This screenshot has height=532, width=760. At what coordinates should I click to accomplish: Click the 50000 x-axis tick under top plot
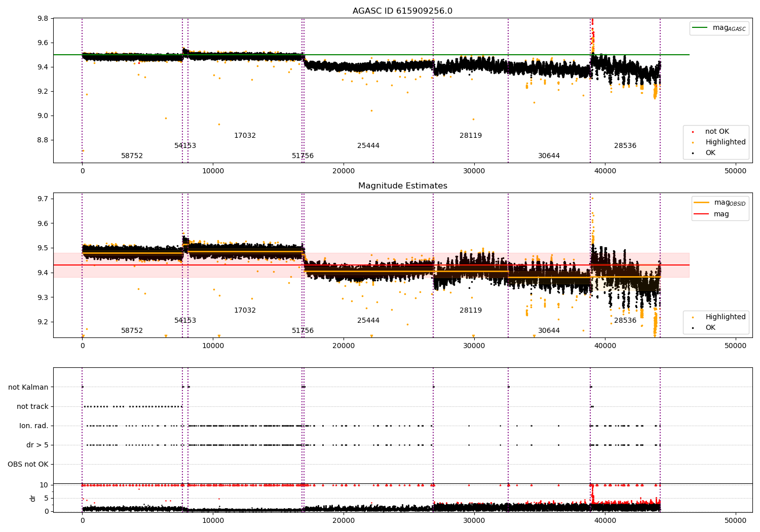tap(735, 171)
